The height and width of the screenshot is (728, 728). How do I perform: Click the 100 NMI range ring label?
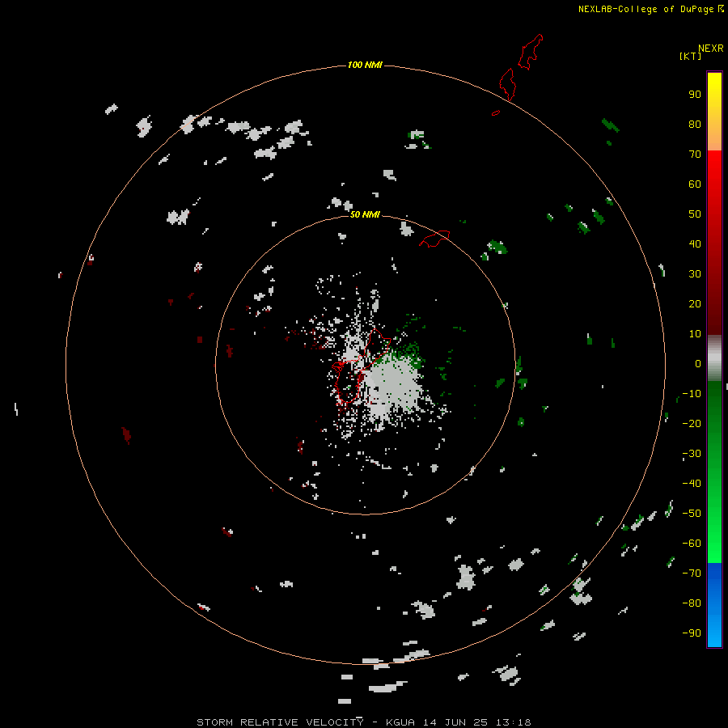pos(365,65)
